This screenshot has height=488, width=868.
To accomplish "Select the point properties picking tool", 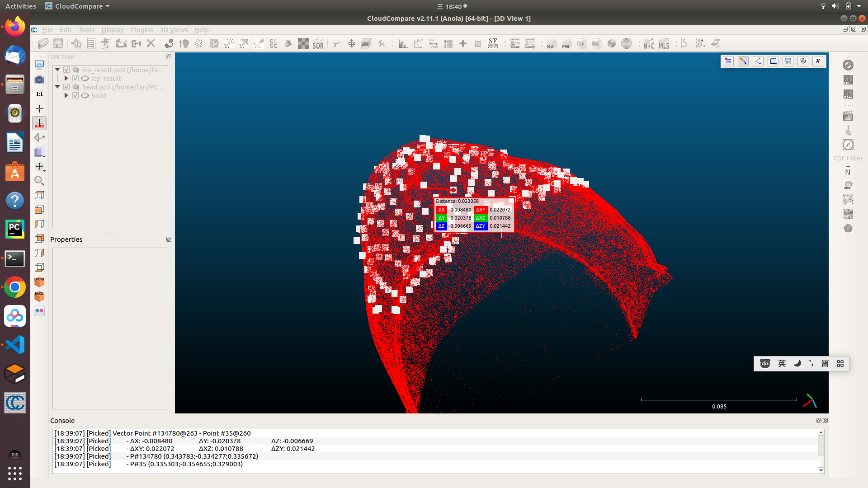I will click(x=728, y=61).
